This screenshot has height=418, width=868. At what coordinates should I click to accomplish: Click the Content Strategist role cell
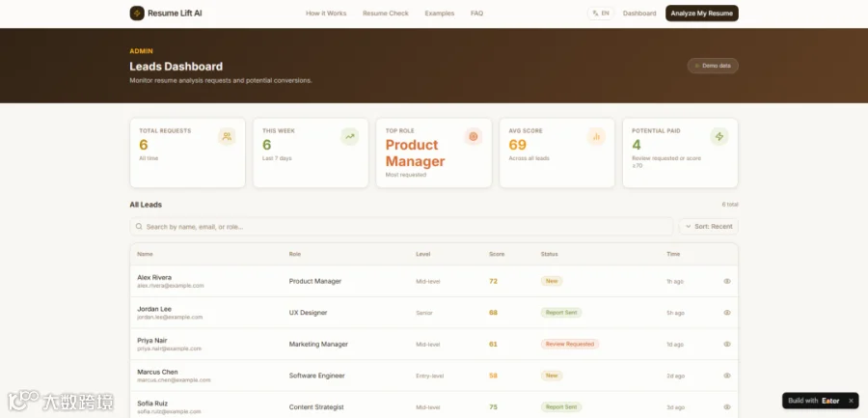click(x=316, y=407)
